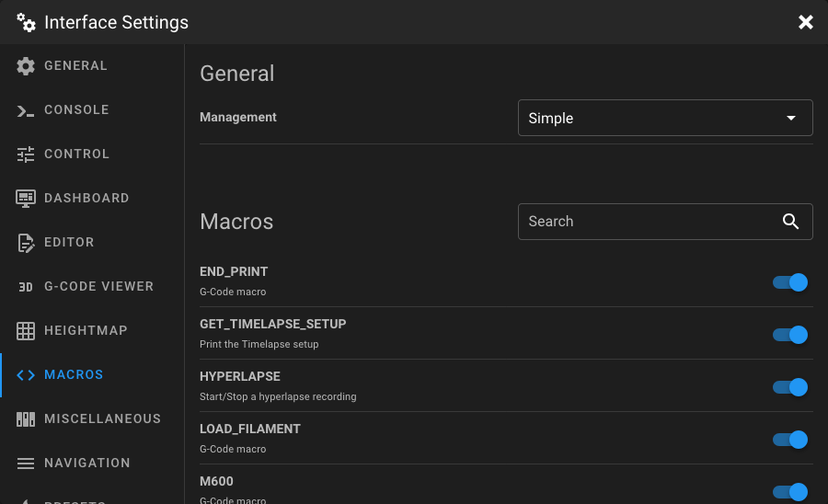828x504 pixels.
Task: Click the Heightmap grid icon
Action: coord(26,331)
